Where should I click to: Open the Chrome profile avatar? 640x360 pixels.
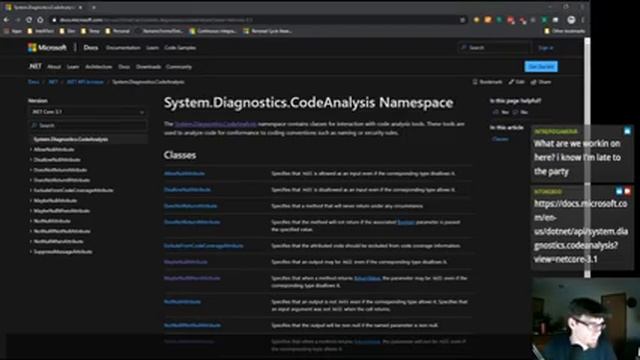tap(571, 20)
